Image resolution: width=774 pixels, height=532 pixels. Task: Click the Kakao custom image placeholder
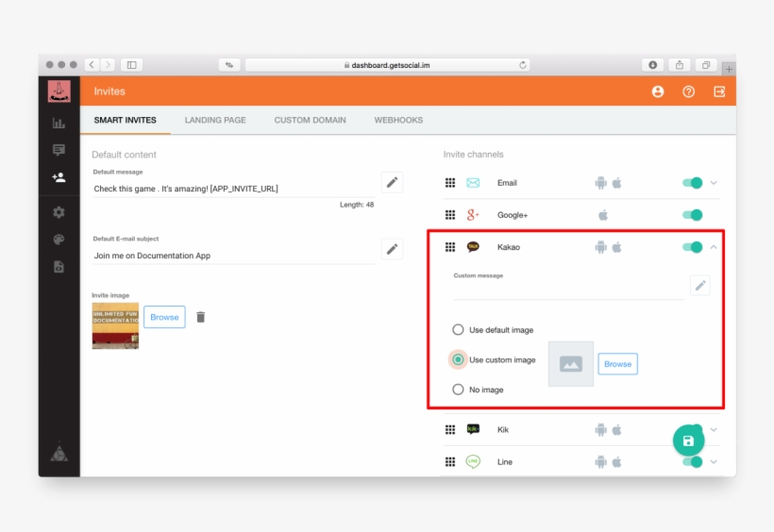(571, 364)
